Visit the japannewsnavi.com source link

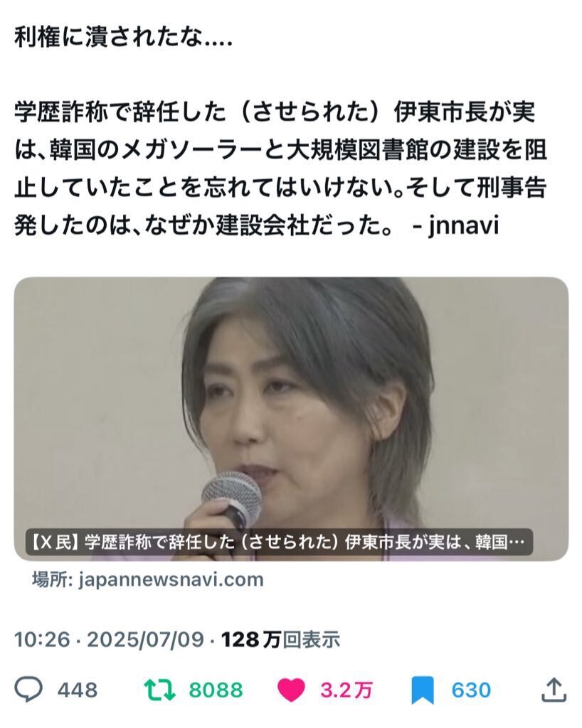coord(171,579)
